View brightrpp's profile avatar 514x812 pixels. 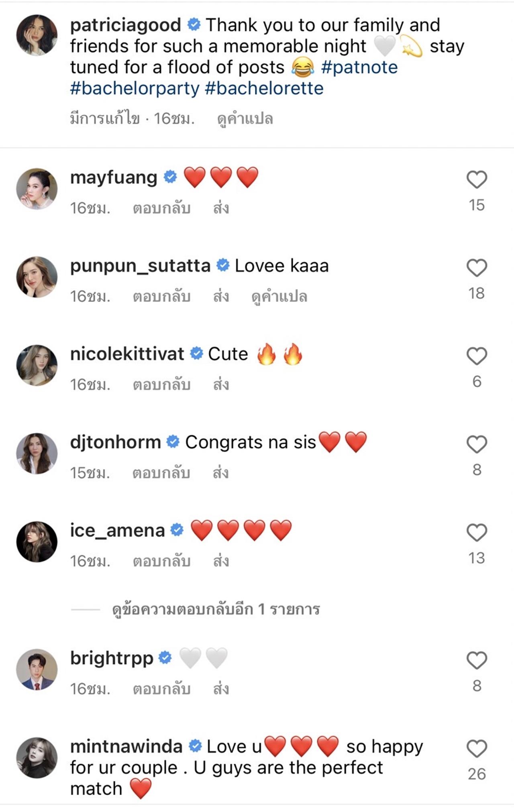37,670
